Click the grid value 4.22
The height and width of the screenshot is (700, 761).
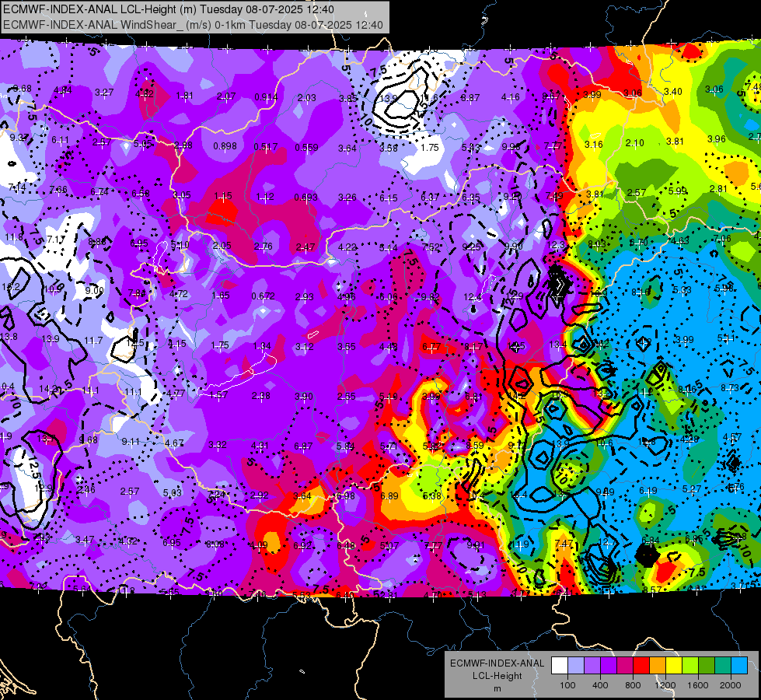click(347, 247)
